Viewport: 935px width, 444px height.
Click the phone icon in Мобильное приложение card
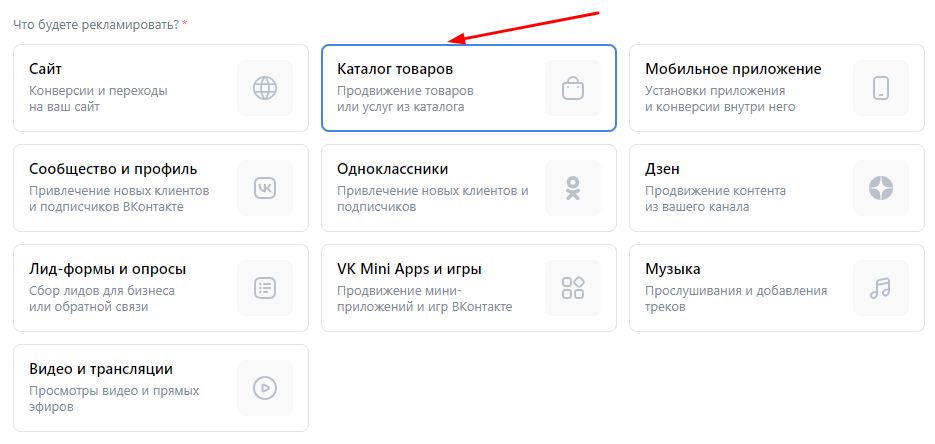coord(881,88)
